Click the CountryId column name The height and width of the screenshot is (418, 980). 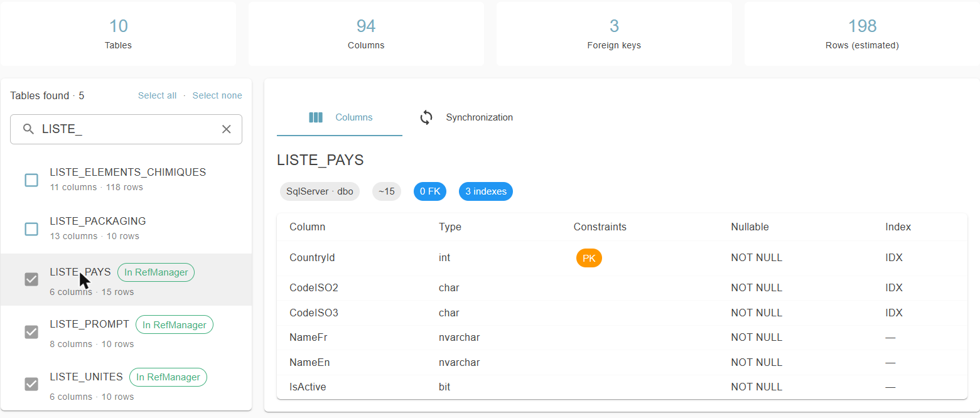313,257
